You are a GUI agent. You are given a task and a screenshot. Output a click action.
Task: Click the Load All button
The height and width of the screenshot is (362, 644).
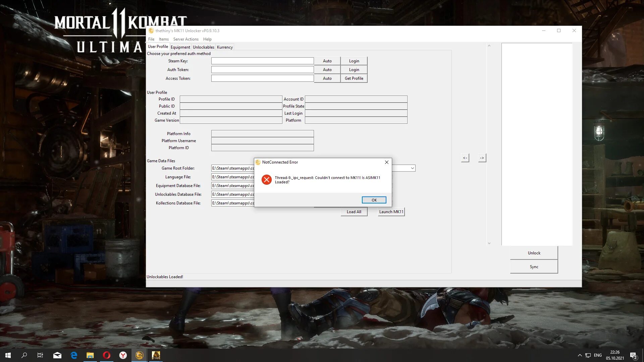point(354,212)
